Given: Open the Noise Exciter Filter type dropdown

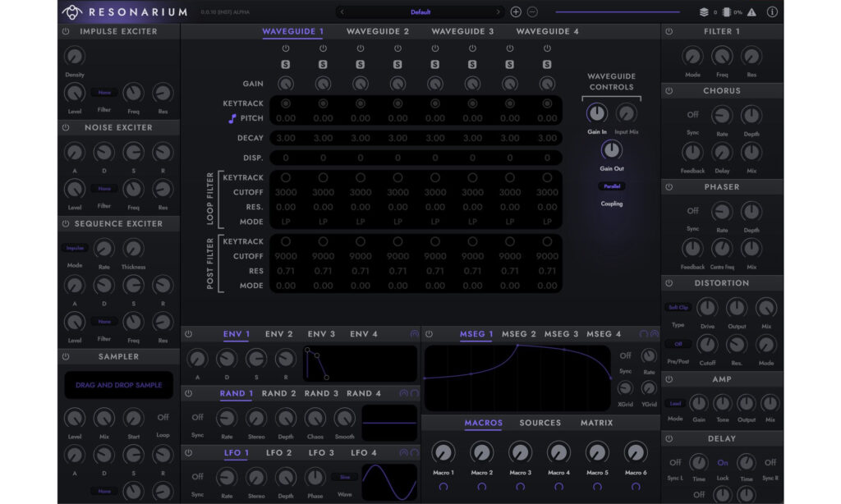Looking at the screenshot, I should [x=104, y=189].
